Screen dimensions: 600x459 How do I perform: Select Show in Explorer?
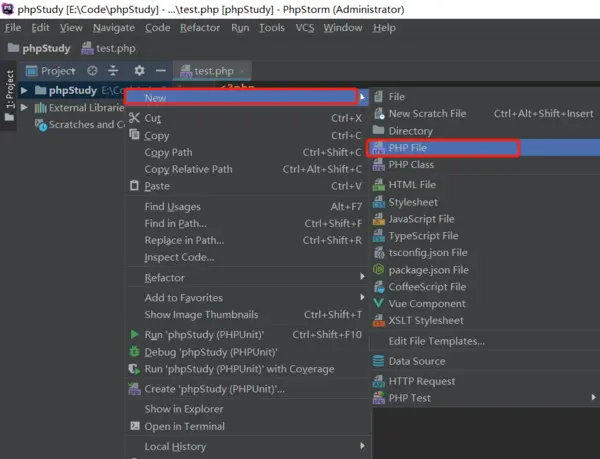click(246, 409)
